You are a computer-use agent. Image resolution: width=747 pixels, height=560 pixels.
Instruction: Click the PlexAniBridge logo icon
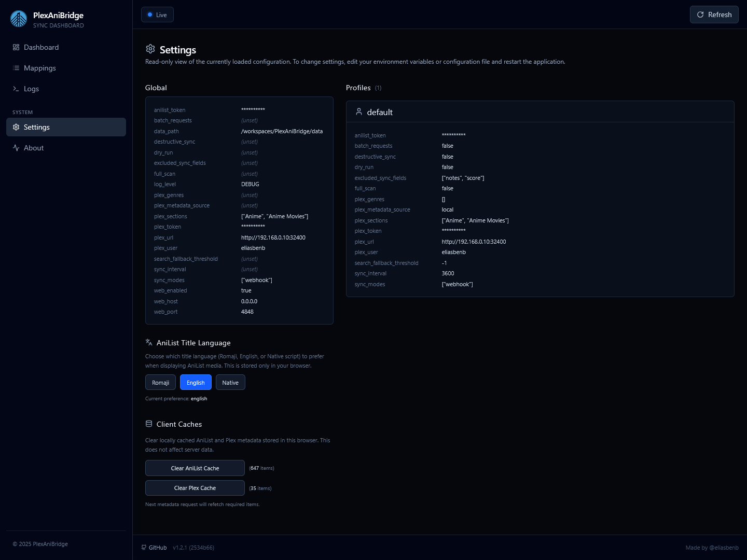[x=19, y=19]
